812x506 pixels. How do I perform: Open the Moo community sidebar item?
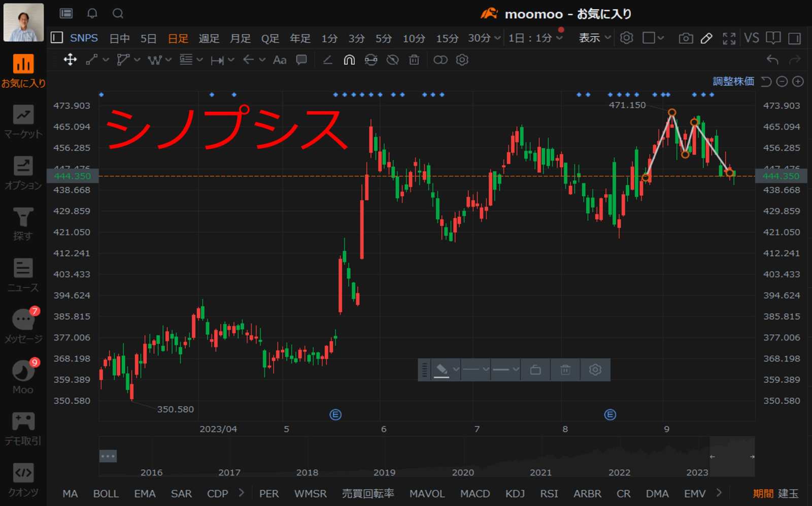(x=23, y=377)
